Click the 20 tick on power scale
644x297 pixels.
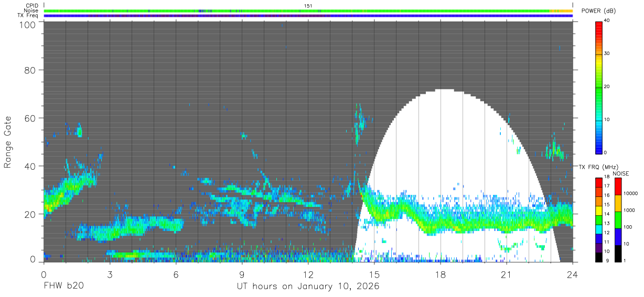[x=606, y=87]
